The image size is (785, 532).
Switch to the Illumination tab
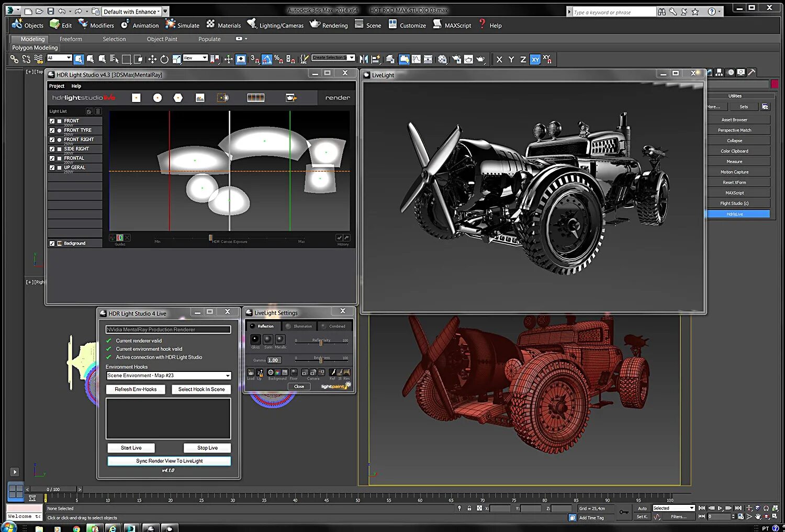[299, 326]
